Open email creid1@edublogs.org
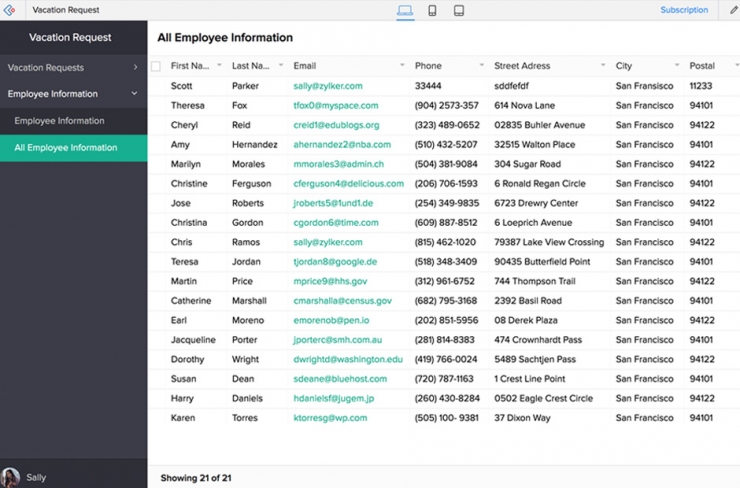The height and width of the screenshot is (488, 740). [x=336, y=125]
